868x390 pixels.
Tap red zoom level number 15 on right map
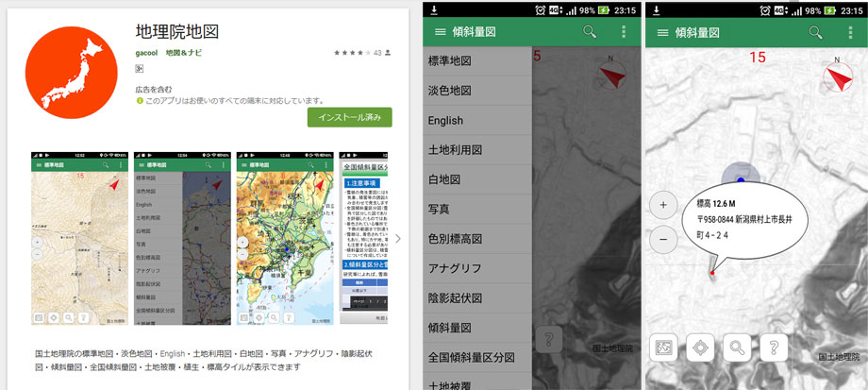coord(758,57)
